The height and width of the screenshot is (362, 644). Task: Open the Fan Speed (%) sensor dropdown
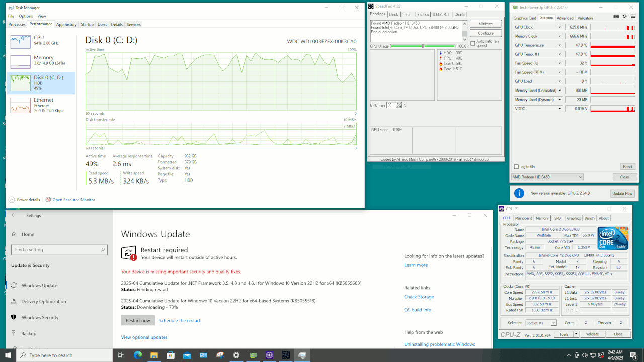560,63
